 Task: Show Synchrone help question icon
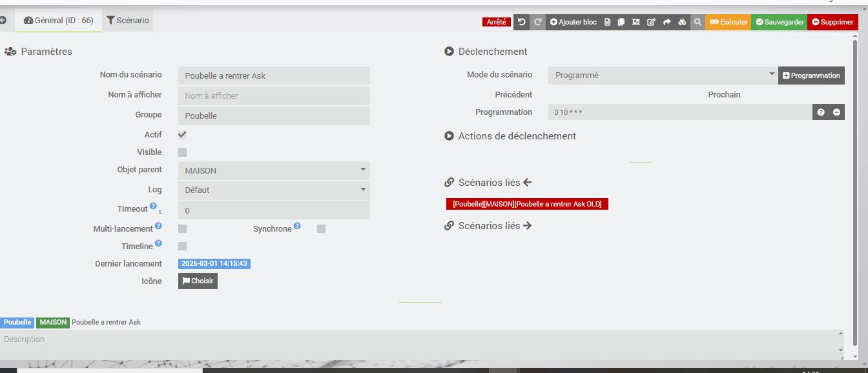click(297, 226)
